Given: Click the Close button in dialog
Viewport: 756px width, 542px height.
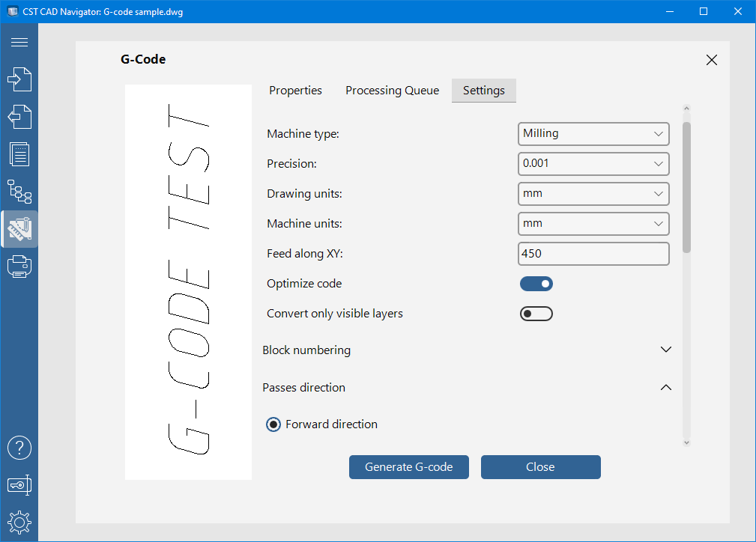Looking at the screenshot, I should point(540,467).
